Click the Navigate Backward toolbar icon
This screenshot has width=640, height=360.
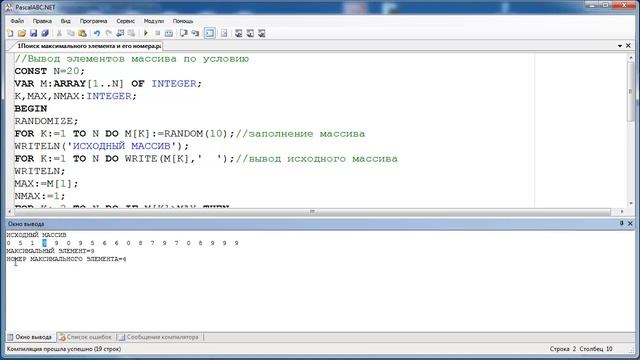(120, 33)
